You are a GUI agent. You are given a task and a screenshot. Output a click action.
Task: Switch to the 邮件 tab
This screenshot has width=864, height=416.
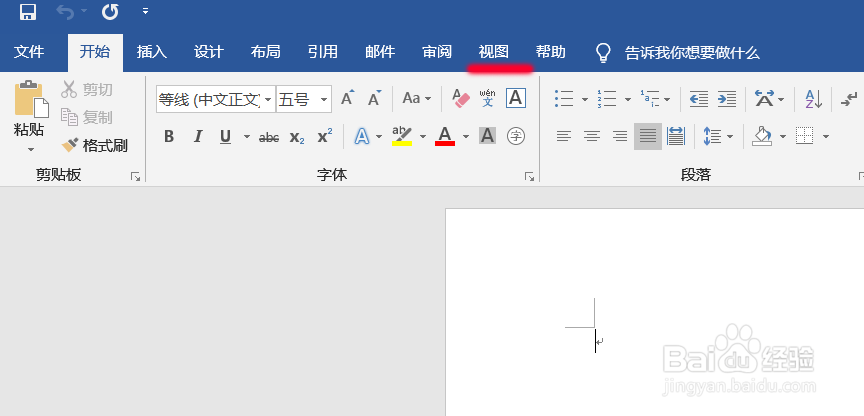tap(380, 52)
